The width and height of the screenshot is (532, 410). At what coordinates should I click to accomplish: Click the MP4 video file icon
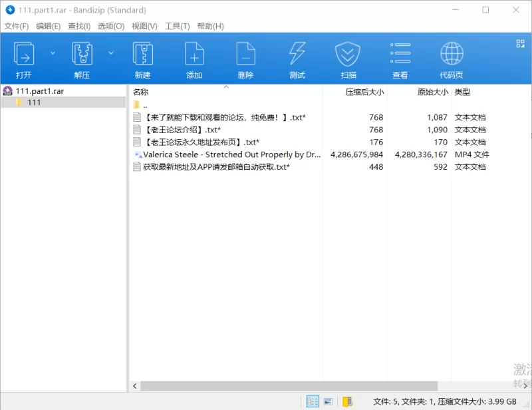138,154
